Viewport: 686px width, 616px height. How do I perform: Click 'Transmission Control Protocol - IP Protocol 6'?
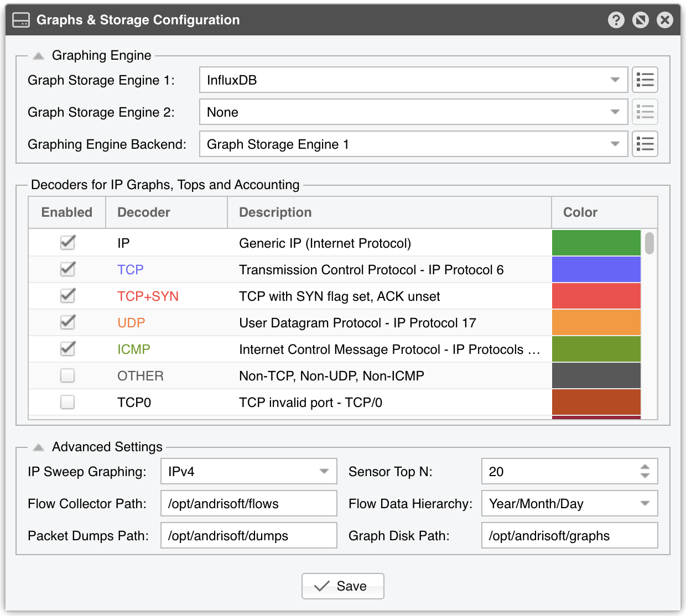pyautogui.click(x=371, y=270)
